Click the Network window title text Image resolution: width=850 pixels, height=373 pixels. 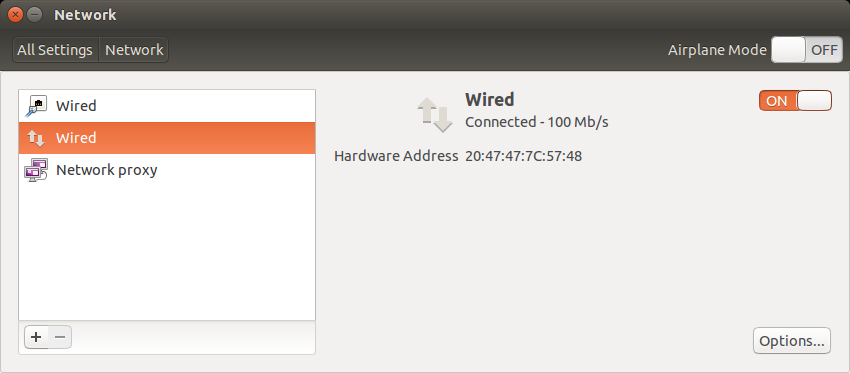[85, 15]
